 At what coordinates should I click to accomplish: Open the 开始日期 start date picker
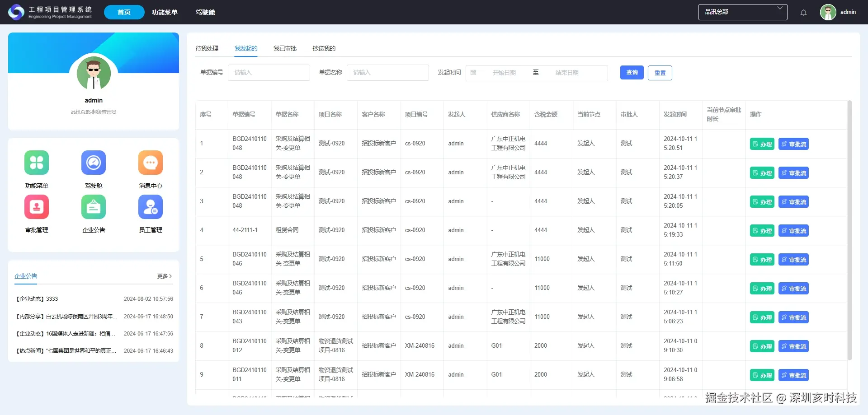point(504,73)
